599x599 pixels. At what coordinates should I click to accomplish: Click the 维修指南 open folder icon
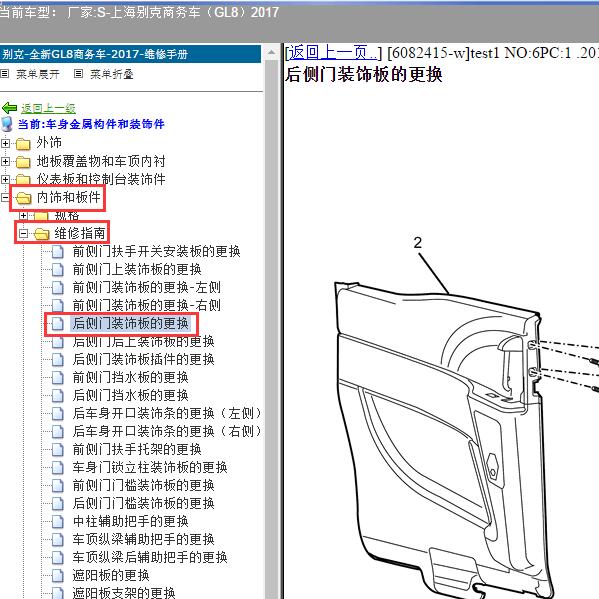42,233
